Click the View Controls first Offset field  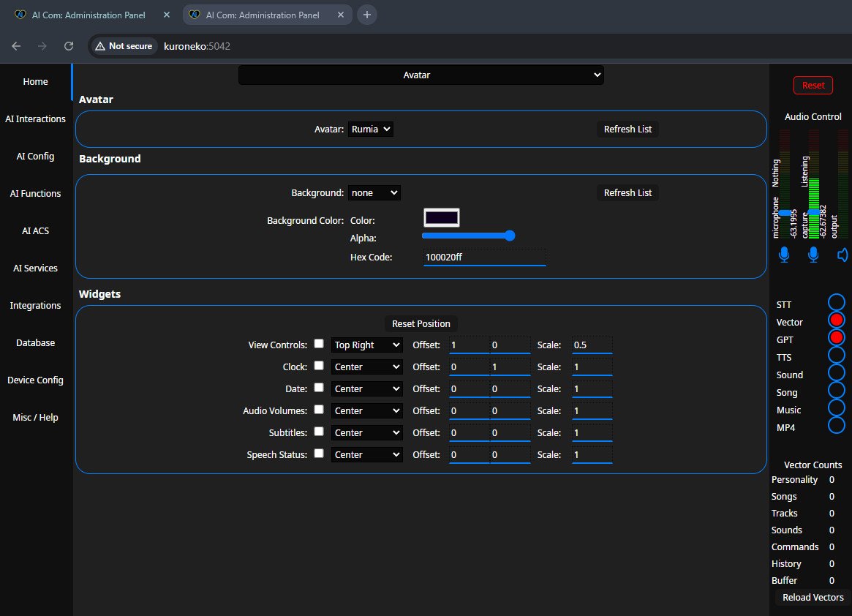469,345
